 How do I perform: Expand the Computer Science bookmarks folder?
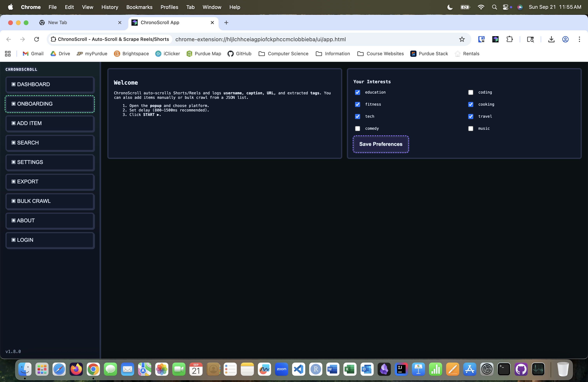pyautogui.click(x=283, y=54)
